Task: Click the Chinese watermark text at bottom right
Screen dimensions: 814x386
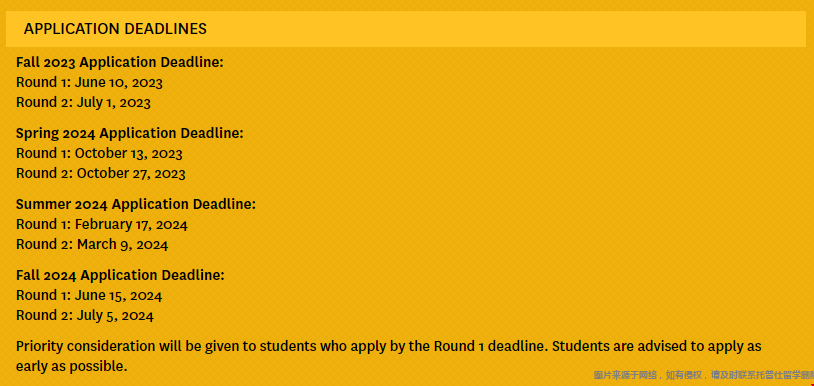Action: (x=703, y=375)
